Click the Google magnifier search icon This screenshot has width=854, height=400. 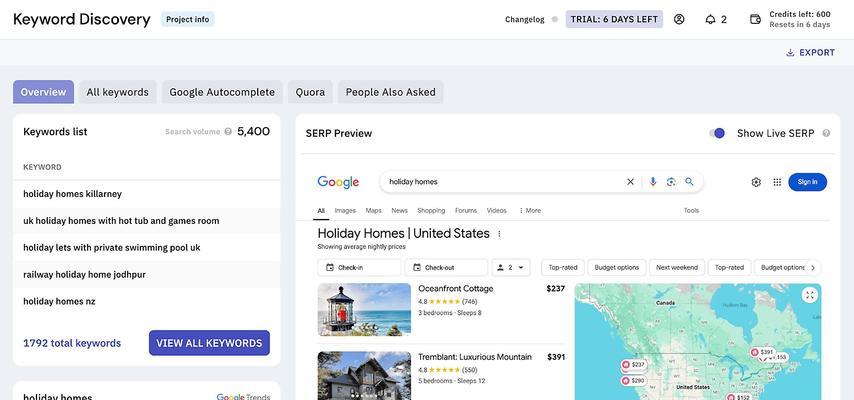coord(689,182)
